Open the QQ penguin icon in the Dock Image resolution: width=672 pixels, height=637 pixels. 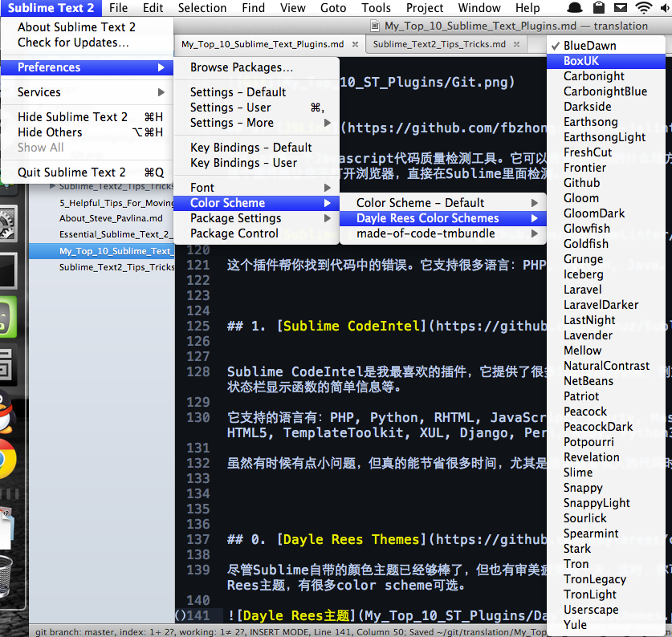6,412
